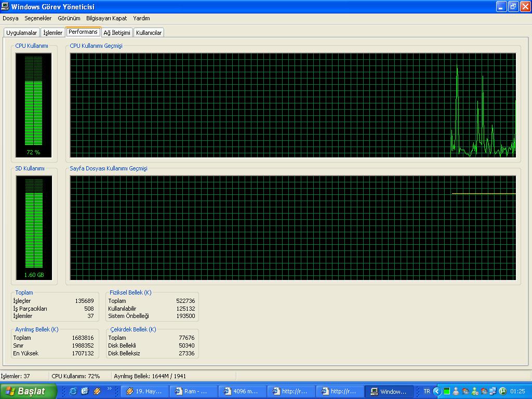Viewport: 532px width, 399px height.
Task: Click the CPU Kullanımı 72 % gauge
Action: tap(34, 105)
